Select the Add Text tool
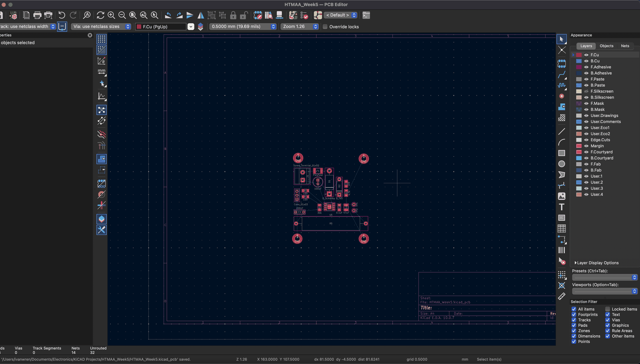 (x=562, y=207)
